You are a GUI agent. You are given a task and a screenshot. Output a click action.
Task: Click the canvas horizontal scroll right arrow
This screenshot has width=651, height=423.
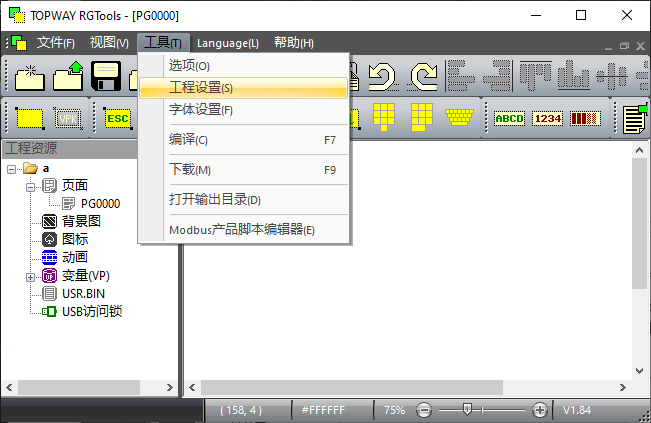coord(622,387)
